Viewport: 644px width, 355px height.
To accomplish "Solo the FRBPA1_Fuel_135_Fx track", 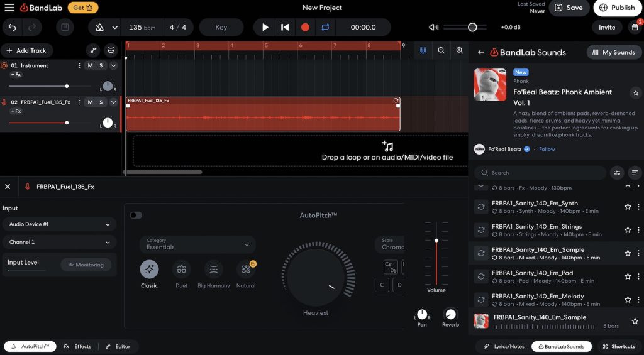I will pos(101,102).
